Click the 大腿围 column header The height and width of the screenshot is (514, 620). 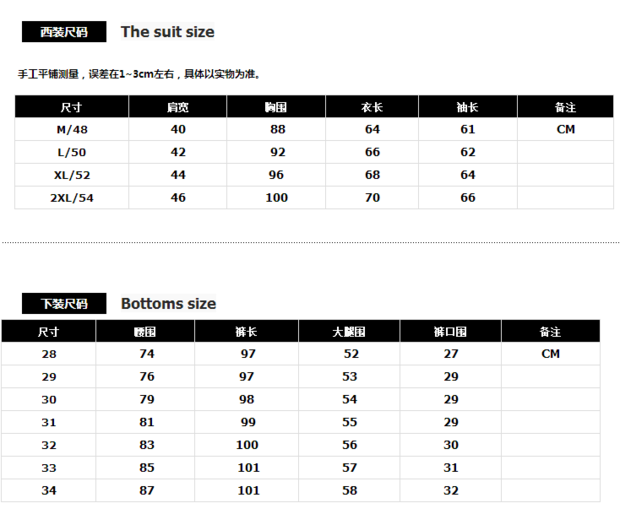coord(349,332)
